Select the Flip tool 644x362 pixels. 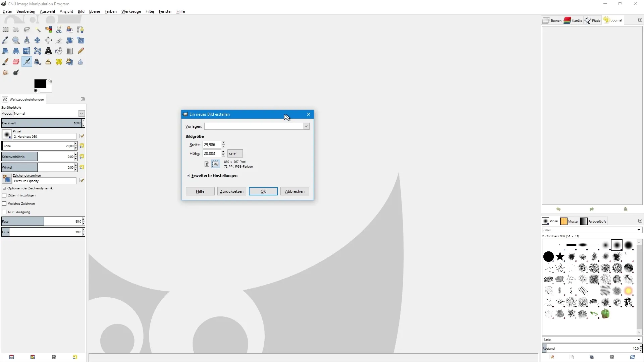pos(27,51)
